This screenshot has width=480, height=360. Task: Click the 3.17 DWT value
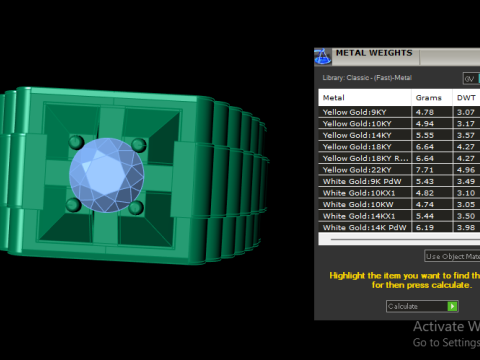(x=466, y=124)
